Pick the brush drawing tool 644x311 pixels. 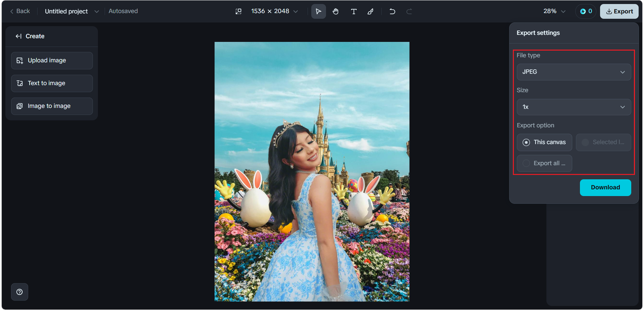point(371,12)
